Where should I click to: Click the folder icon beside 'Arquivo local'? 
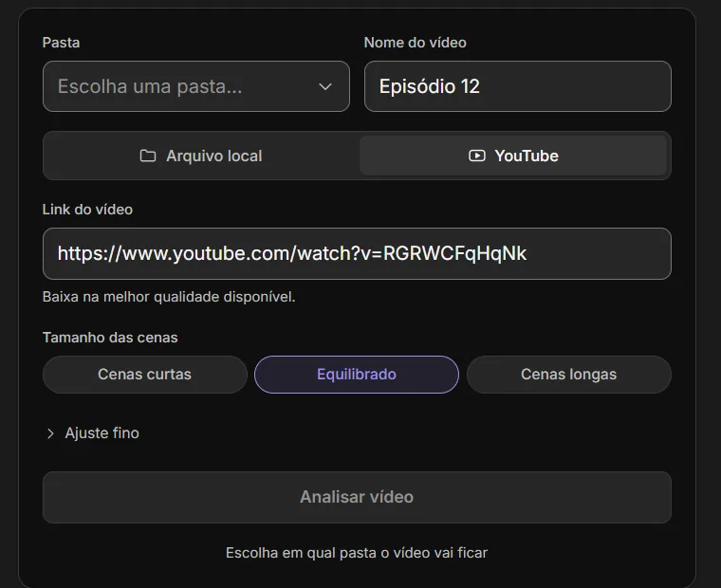(148, 156)
